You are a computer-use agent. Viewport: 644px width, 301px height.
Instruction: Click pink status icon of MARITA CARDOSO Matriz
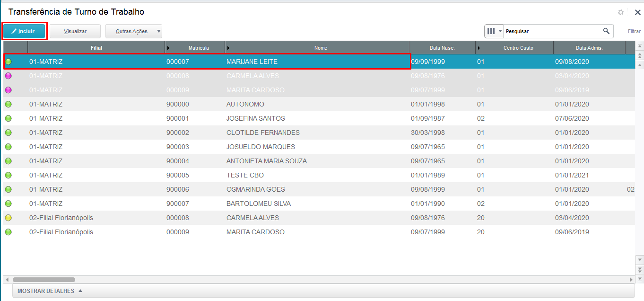click(8, 90)
